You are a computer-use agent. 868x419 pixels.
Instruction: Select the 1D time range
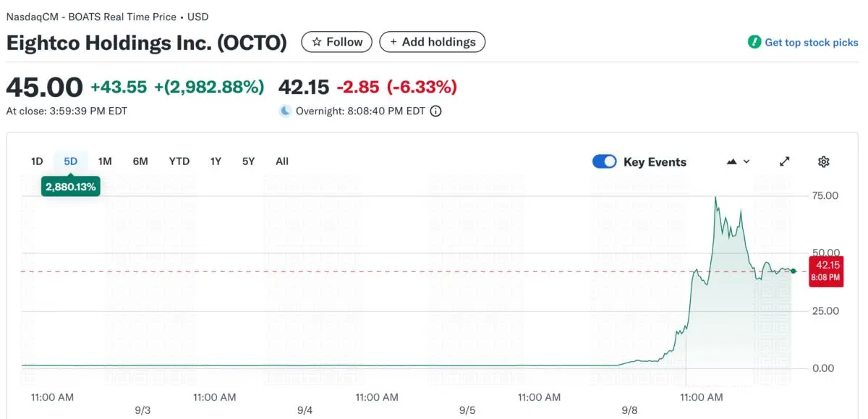pyautogui.click(x=37, y=161)
